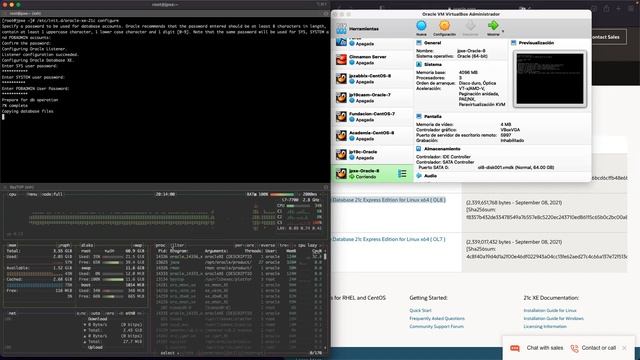Select the jpzabbix-CentOS-8 virtual machine icon
This screenshot has width=640, height=360.
tap(341, 78)
